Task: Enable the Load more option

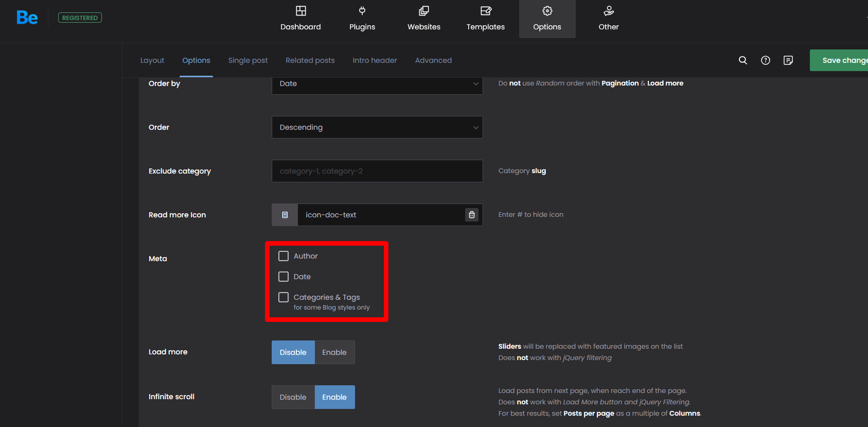Action: 334,352
